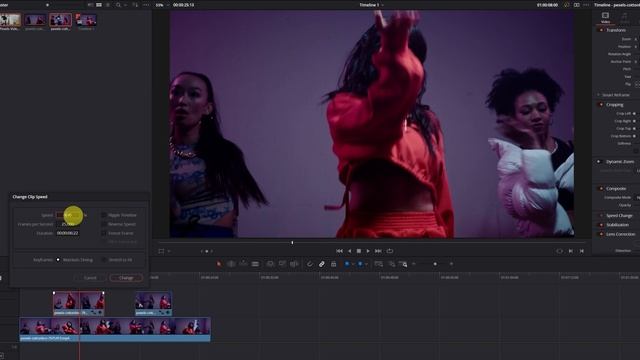Click the viewer scrubber playhead handle
640x360 pixels.
[292, 243]
